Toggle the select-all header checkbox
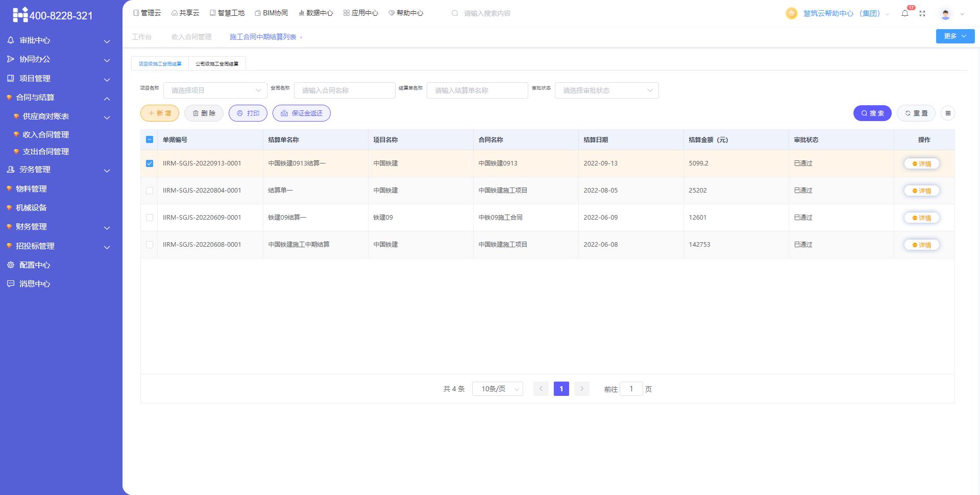Viewport: 980px width, 495px height. [x=150, y=139]
